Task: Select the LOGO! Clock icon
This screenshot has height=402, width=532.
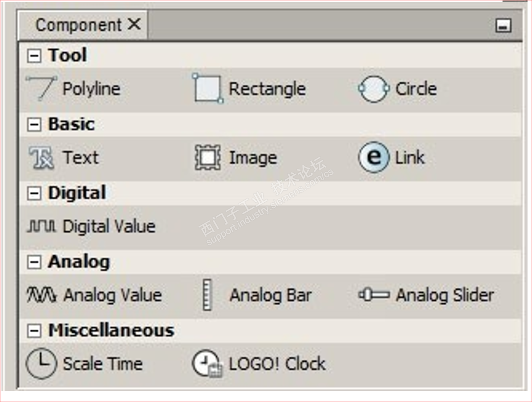Action: (207, 364)
